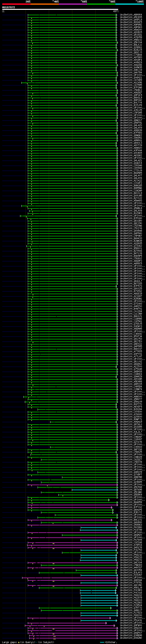Click the UniRef100_Q4CX04 label
This screenshot has height=644, width=146.
(x=131, y=563)
